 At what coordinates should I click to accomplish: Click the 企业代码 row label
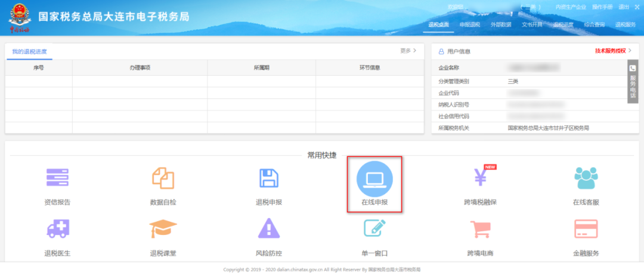(x=448, y=93)
